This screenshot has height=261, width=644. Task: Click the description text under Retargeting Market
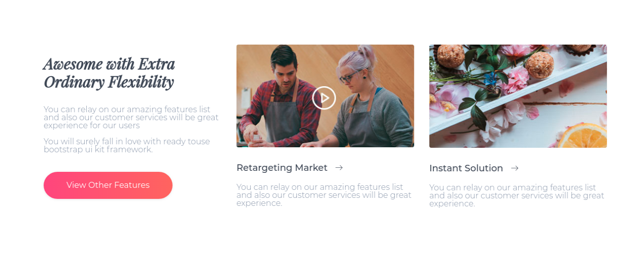click(x=324, y=195)
